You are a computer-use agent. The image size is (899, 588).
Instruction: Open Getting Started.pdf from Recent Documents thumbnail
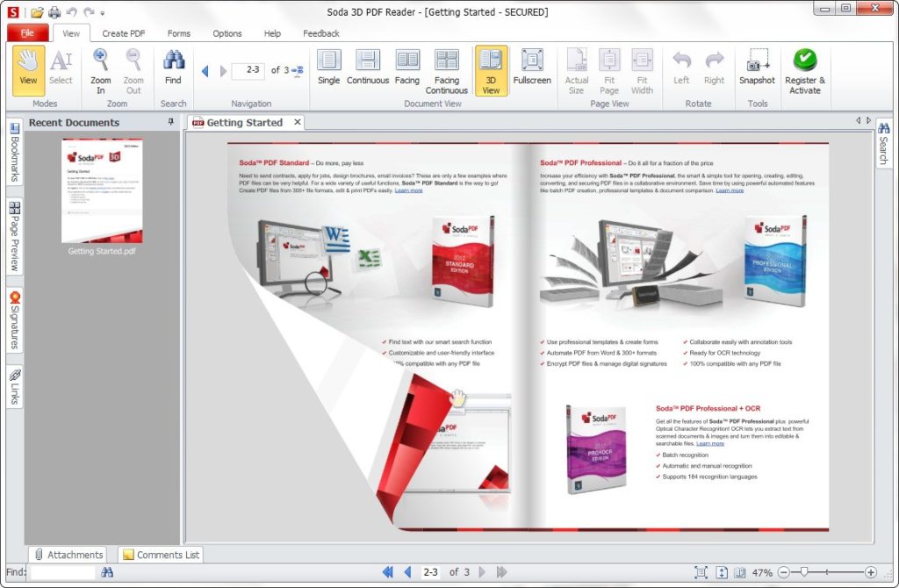(101, 189)
